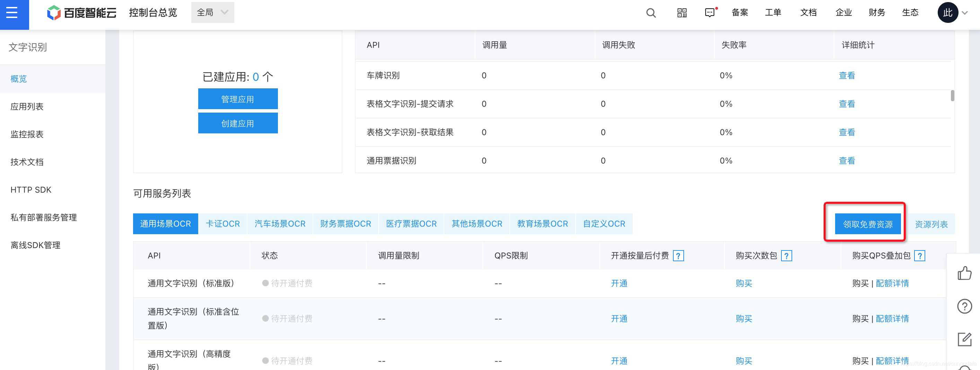
Task: Click the 已建应用 count 0
Action: click(256, 77)
